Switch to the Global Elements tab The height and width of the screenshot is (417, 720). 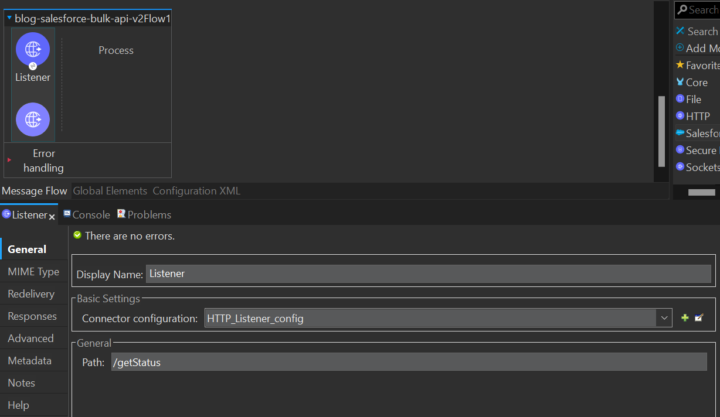(x=110, y=191)
